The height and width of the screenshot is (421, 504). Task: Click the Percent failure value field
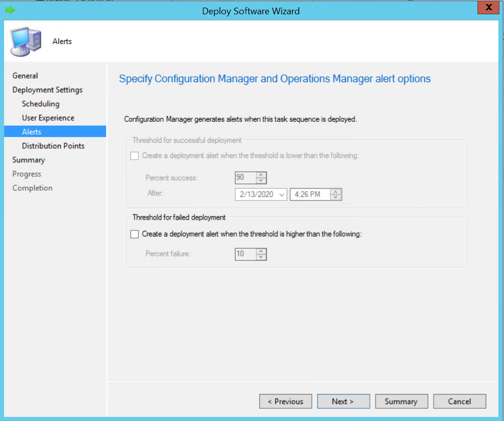245,254
